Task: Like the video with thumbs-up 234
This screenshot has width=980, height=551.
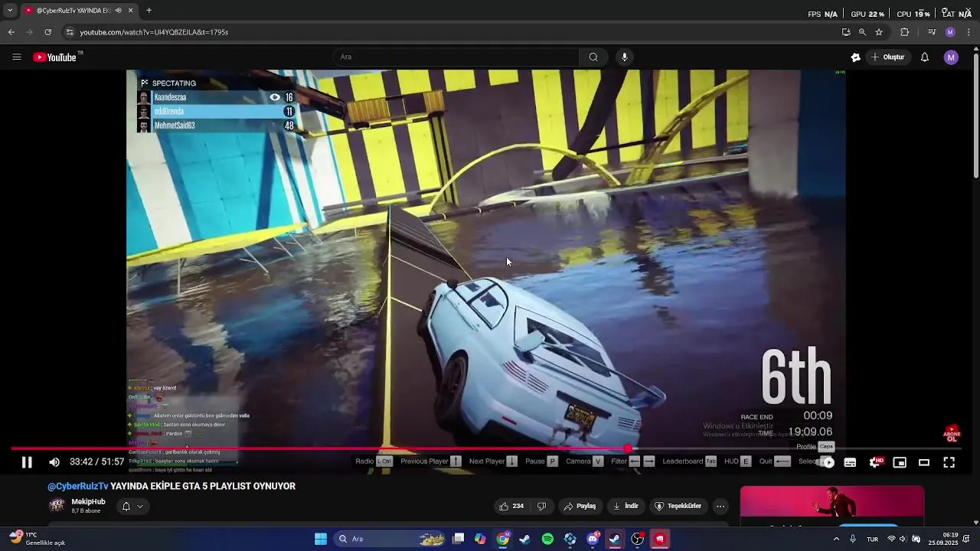Action: (x=511, y=506)
